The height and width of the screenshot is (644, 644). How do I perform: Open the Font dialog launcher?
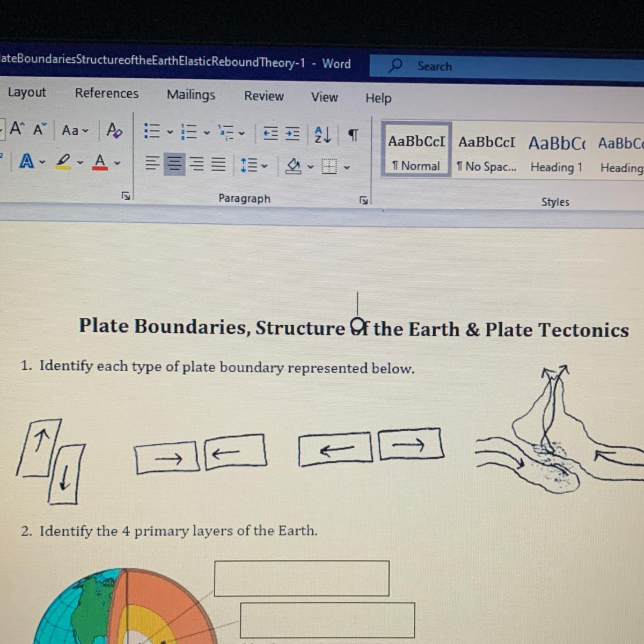coord(125,196)
